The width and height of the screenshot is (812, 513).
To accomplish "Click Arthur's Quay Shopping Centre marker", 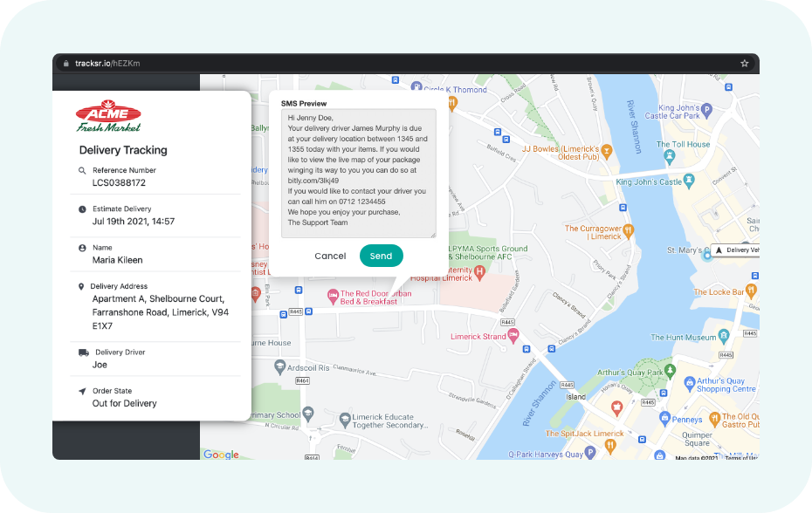I will point(689,384).
